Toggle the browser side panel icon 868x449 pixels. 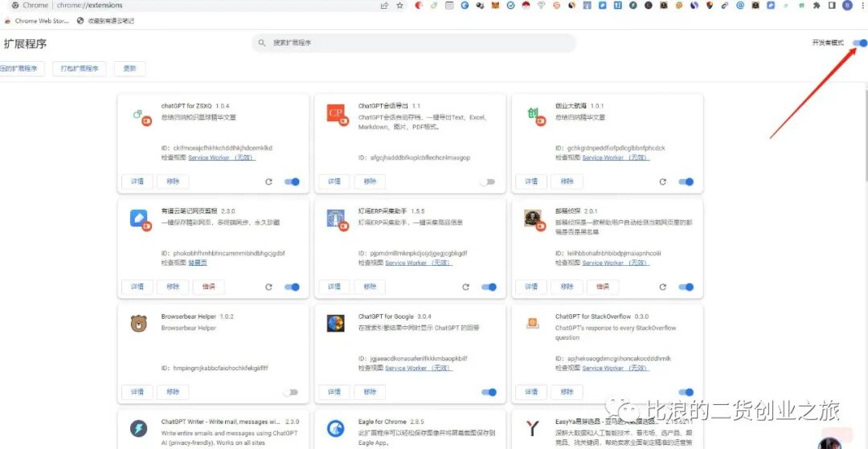point(832,6)
